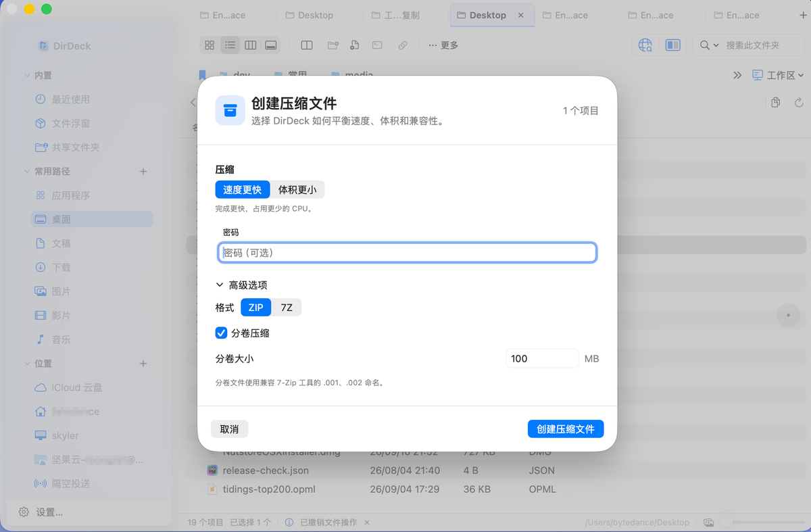Switch to icon grid view in toolbar

tap(210, 45)
